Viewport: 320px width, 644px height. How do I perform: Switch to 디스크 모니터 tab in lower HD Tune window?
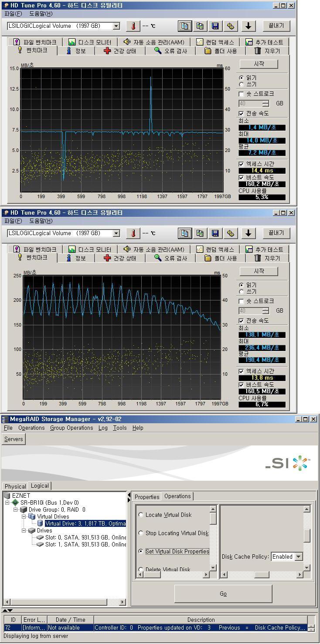(90, 250)
